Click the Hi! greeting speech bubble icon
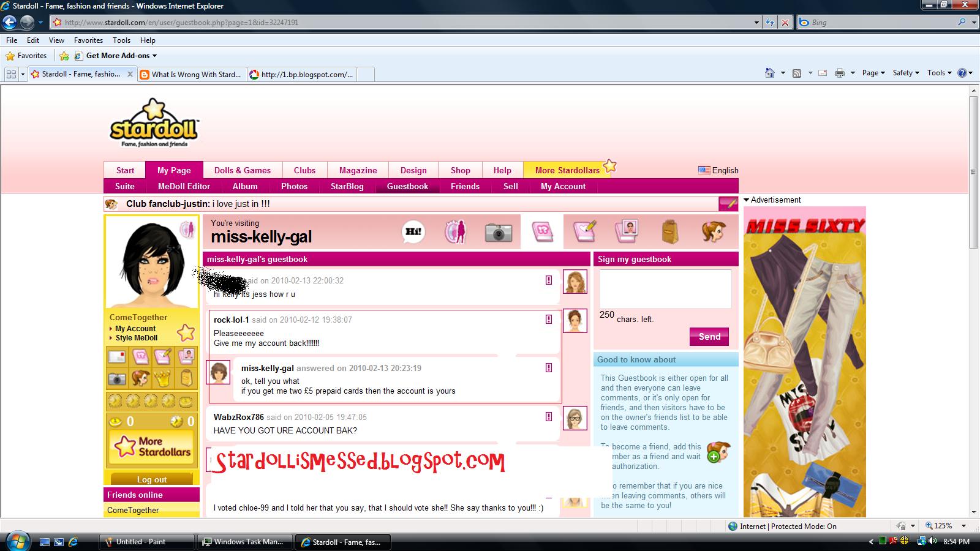 pos(413,231)
